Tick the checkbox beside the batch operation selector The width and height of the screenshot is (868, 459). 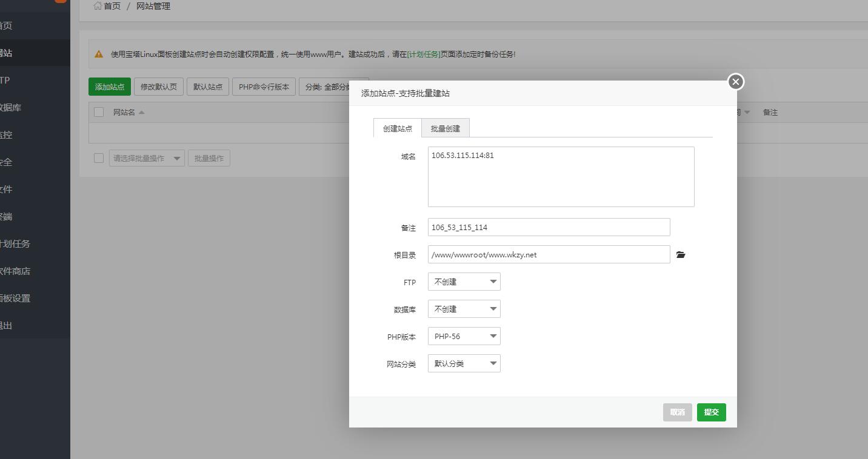point(99,158)
